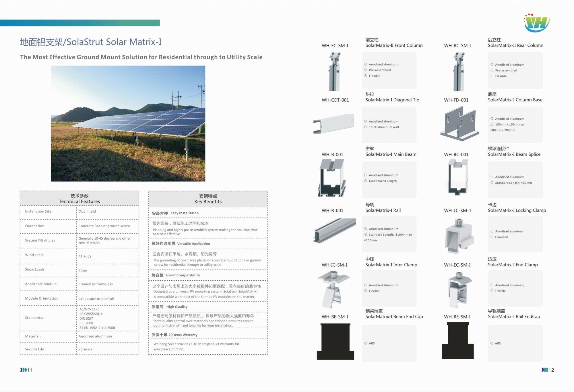Click the 'High Quality' benefit heading

tap(177, 307)
